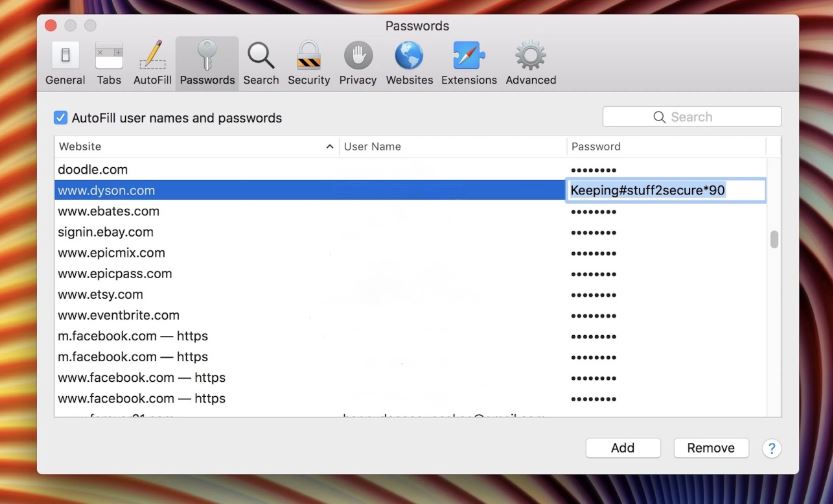Open Websites preferences globe icon
The width and height of the screenshot is (833, 504).
tap(409, 63)
